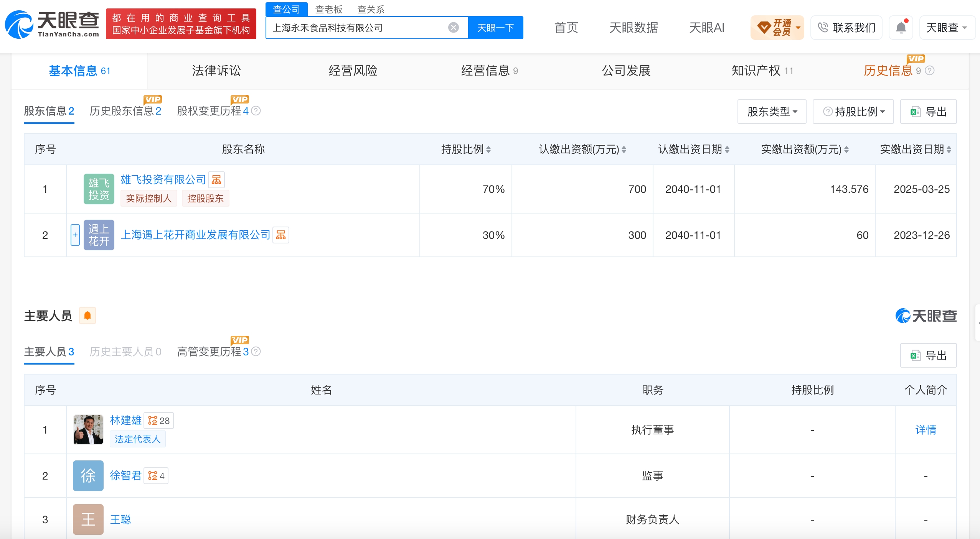
Task: Select 股权变更历程 sub-tab
Action: click(213, 111)
